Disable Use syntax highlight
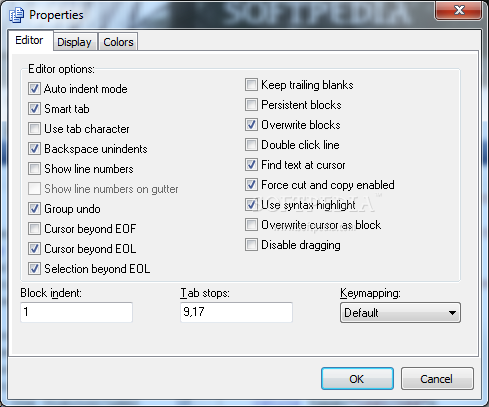 coord(251,205)
